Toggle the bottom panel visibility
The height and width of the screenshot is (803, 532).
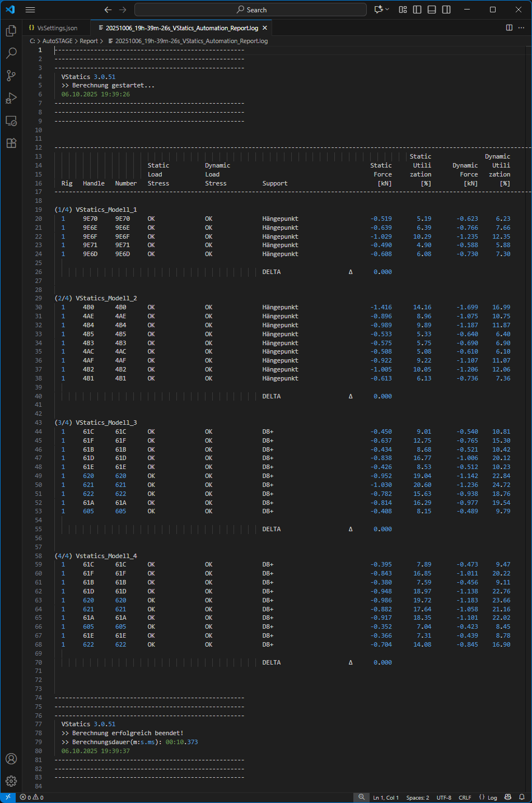[432, 10]
